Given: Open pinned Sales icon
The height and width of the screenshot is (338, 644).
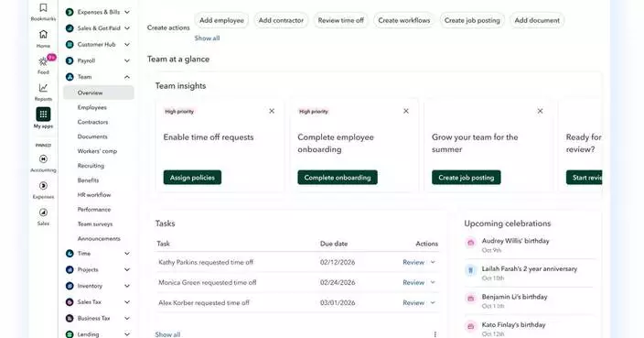Looking at the screenshot, I should point(43,213).
